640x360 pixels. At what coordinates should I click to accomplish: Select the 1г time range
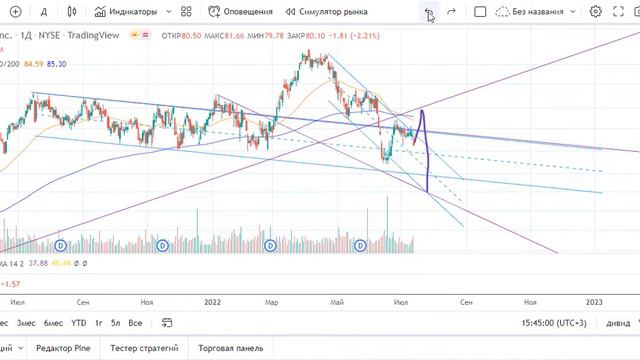click(98, 323)
